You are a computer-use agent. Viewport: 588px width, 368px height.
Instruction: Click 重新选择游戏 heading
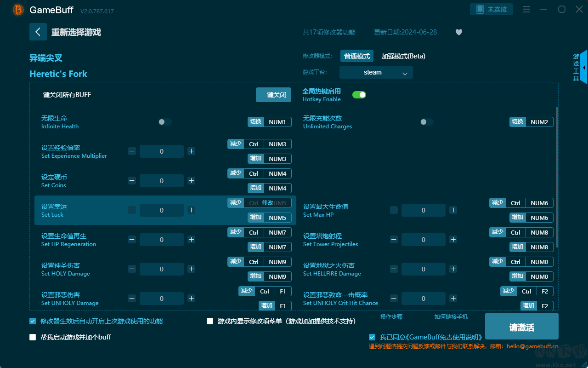(x=76, y=32)
